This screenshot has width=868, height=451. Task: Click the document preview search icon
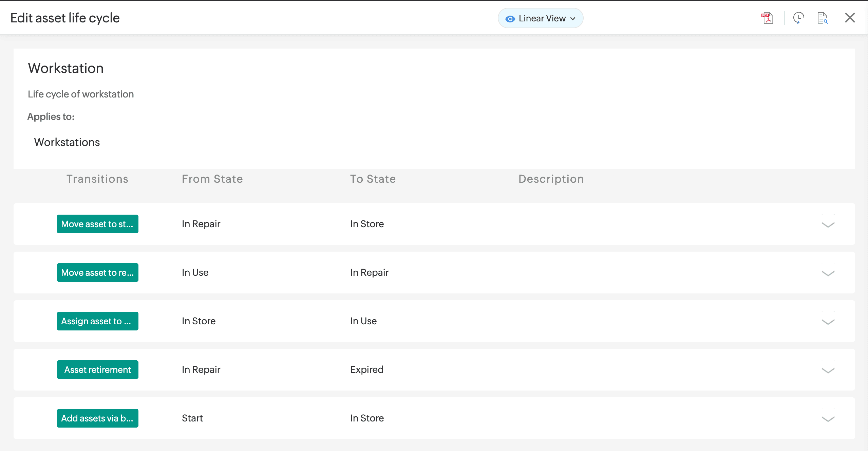pyautogui.click(x=822, y=18)
